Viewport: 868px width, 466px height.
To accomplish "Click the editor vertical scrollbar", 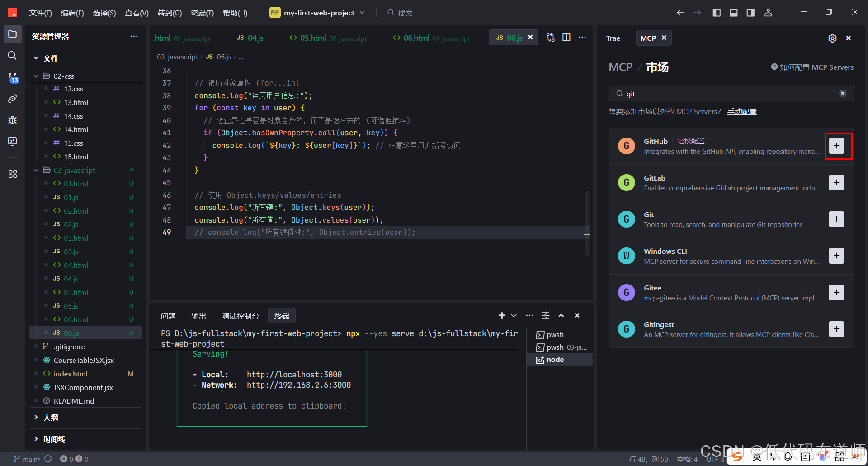I will click(587, 224).
